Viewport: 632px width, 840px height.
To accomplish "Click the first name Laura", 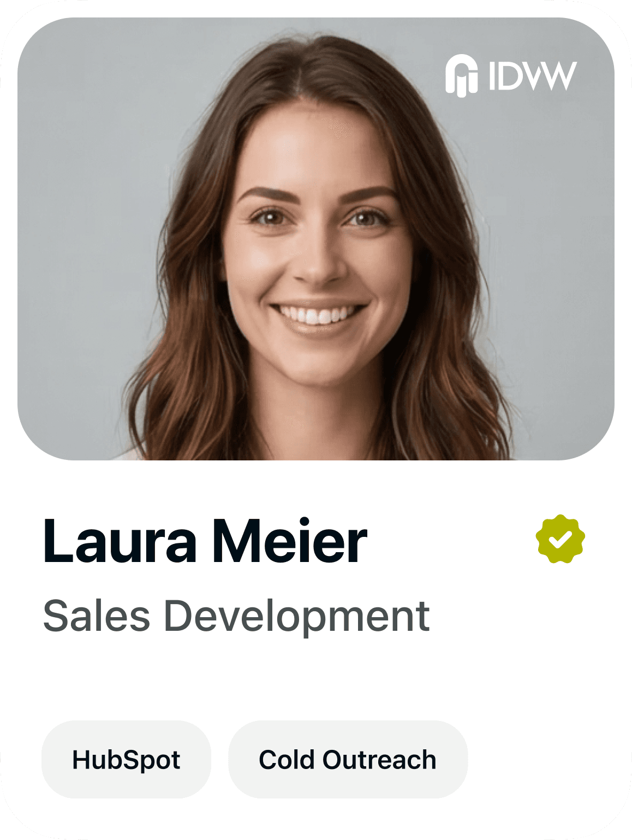I will (x=120, y=541).
